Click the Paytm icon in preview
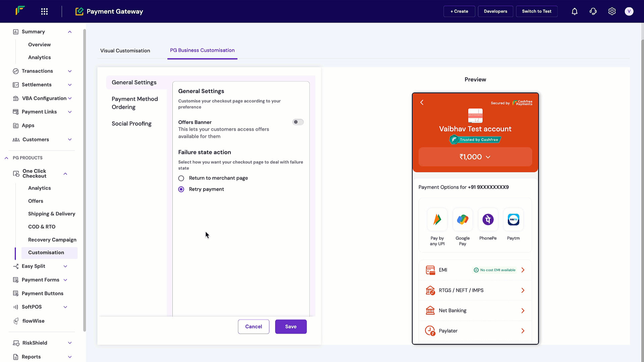Screen dimensions: 644x362 513,220
